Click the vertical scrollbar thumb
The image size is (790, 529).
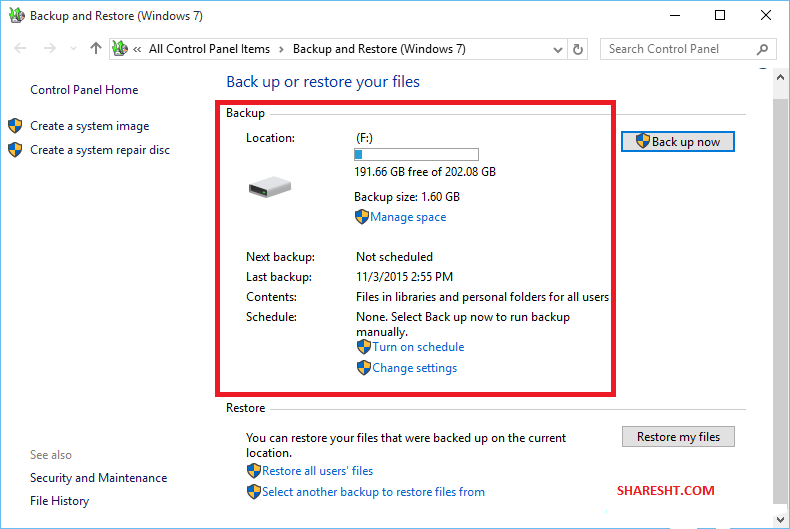click(780, 300)
